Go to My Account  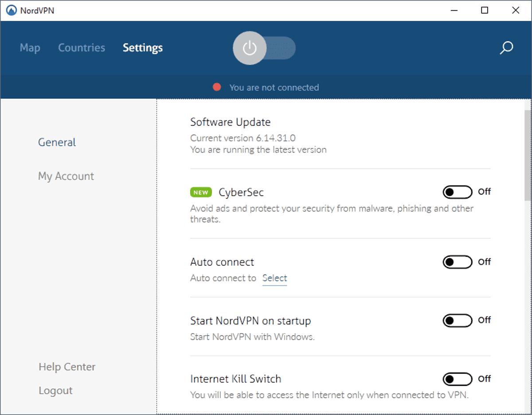66,176
